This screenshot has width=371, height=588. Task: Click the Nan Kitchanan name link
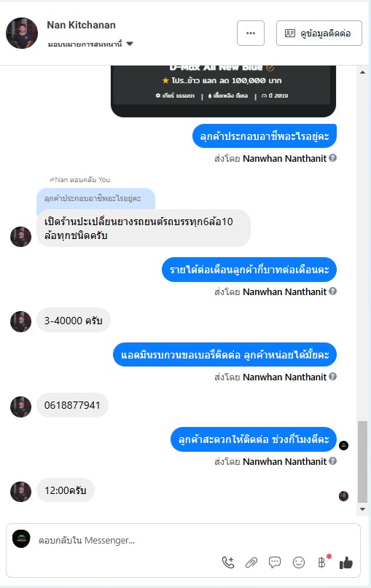(81, 25)
